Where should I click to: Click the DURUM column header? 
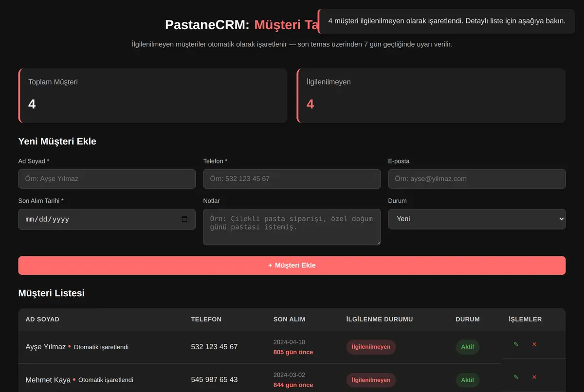(x=468, y=320)
